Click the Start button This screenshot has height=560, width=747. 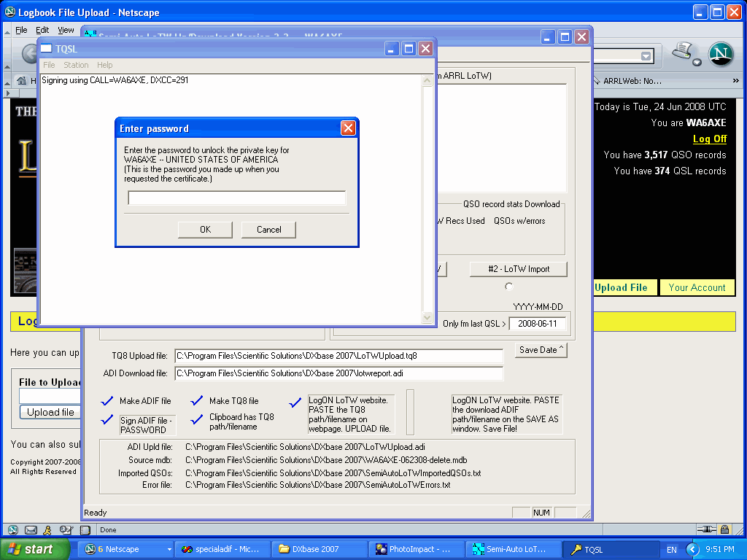click(x=34, y=549)
